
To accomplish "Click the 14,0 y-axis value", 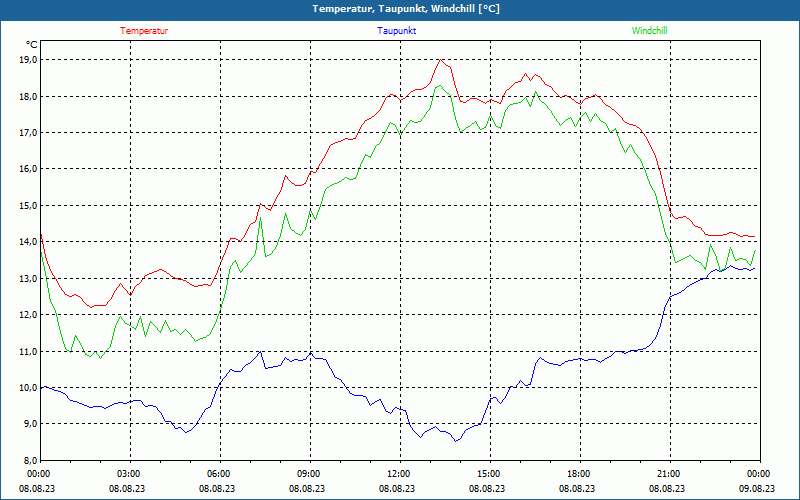I will (x=28, y=242).
